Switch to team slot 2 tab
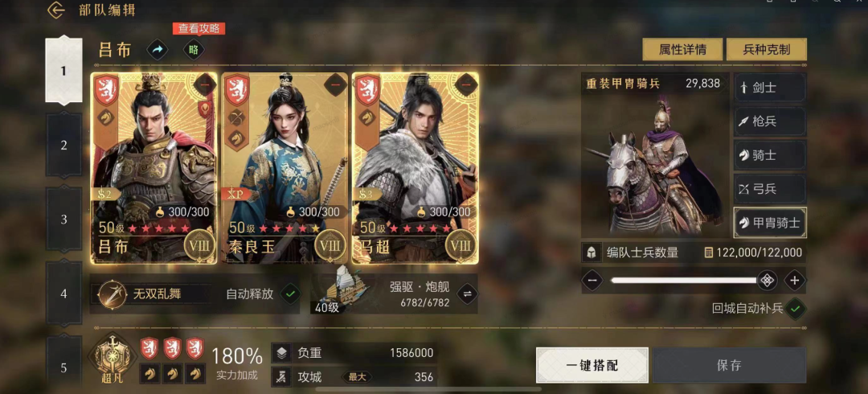 point(63,146)
